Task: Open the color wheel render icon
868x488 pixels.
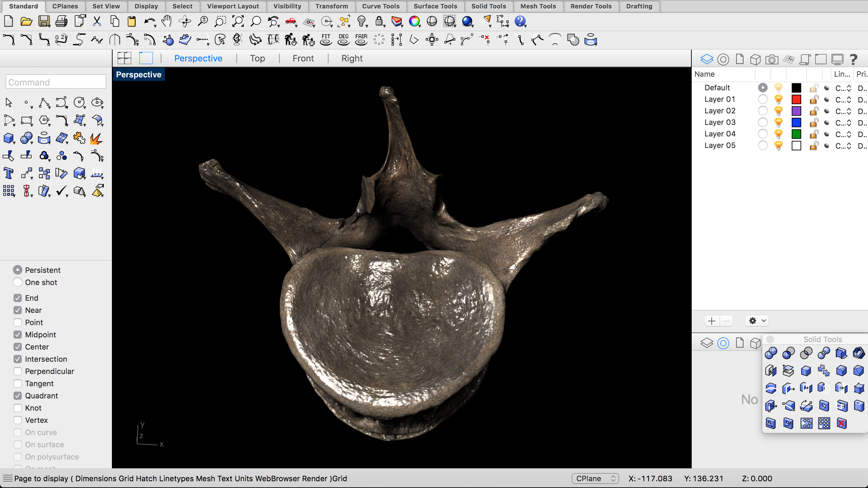Action: (414, 21)
